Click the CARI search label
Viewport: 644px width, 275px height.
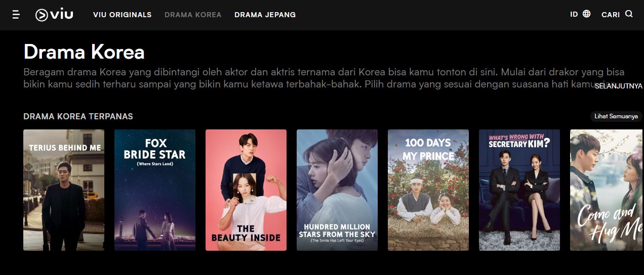pyautogui.click(x=611, y=15)
